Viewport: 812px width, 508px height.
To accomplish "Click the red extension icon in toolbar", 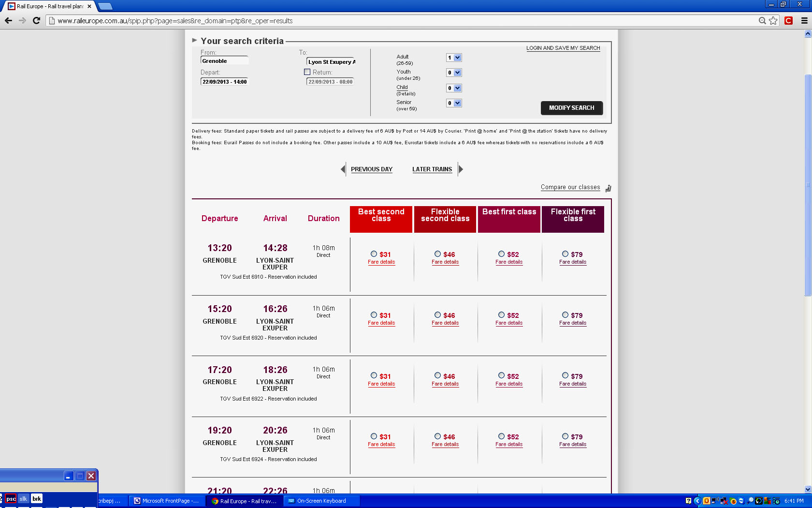I will (789, 20).
